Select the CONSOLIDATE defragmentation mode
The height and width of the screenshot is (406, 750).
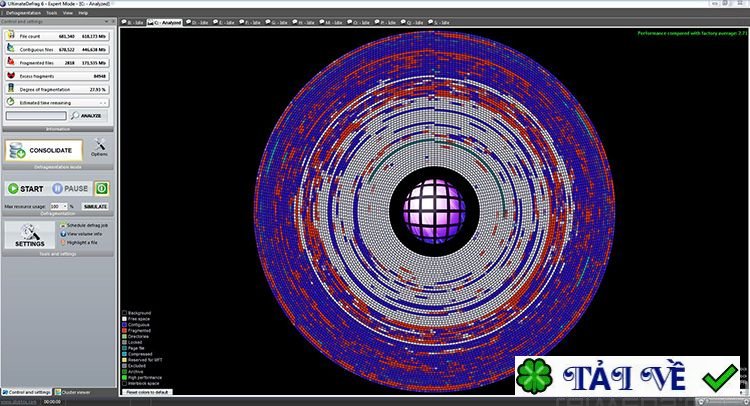tap(44, 150)
